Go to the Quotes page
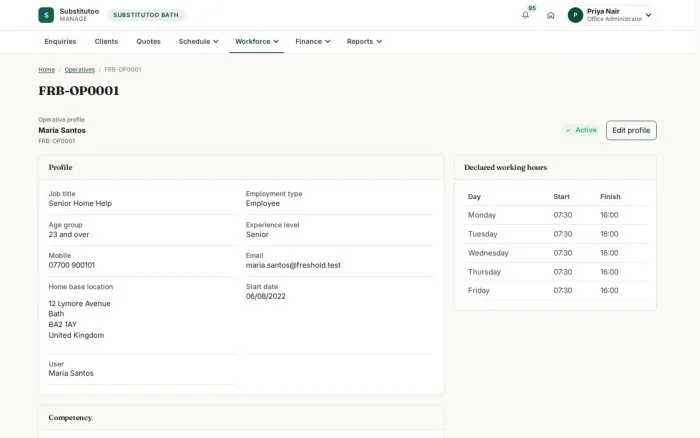 click(148, 42)
